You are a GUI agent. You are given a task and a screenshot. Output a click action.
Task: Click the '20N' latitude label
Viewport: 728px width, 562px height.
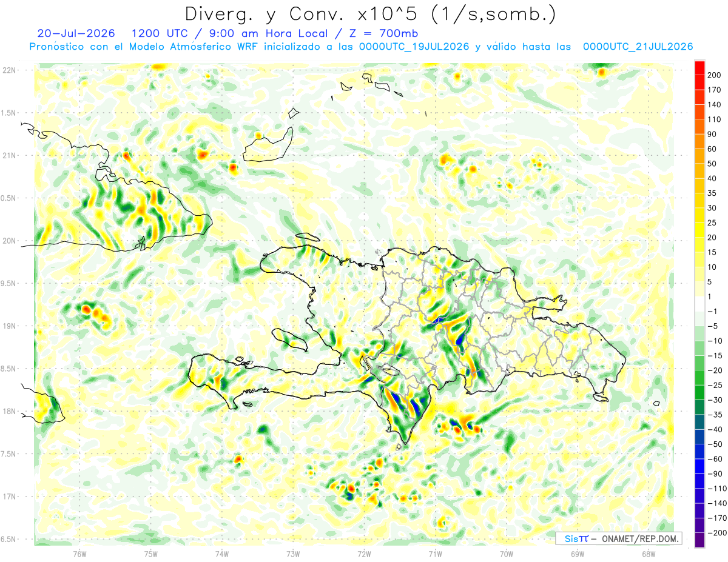pyautogui.click(x=9, y=241)
